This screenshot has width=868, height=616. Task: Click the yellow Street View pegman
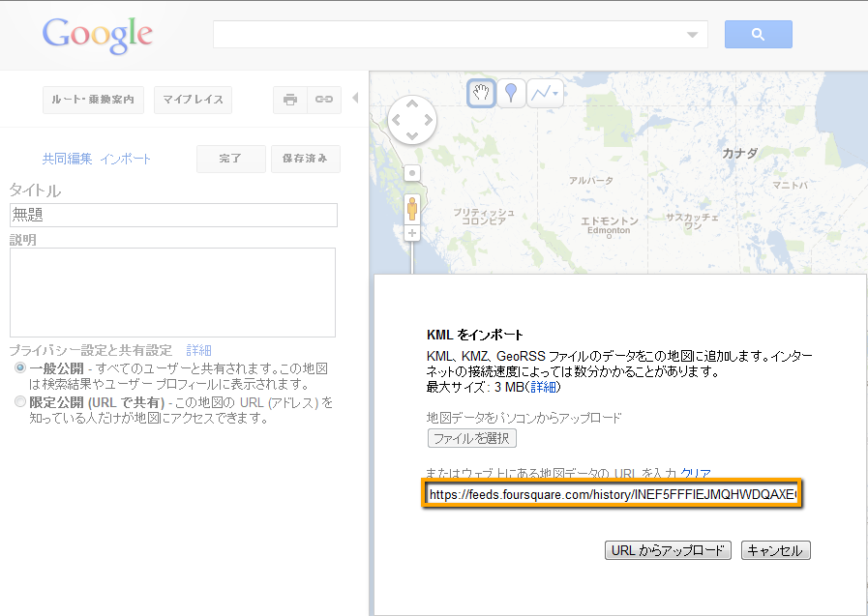412,209
